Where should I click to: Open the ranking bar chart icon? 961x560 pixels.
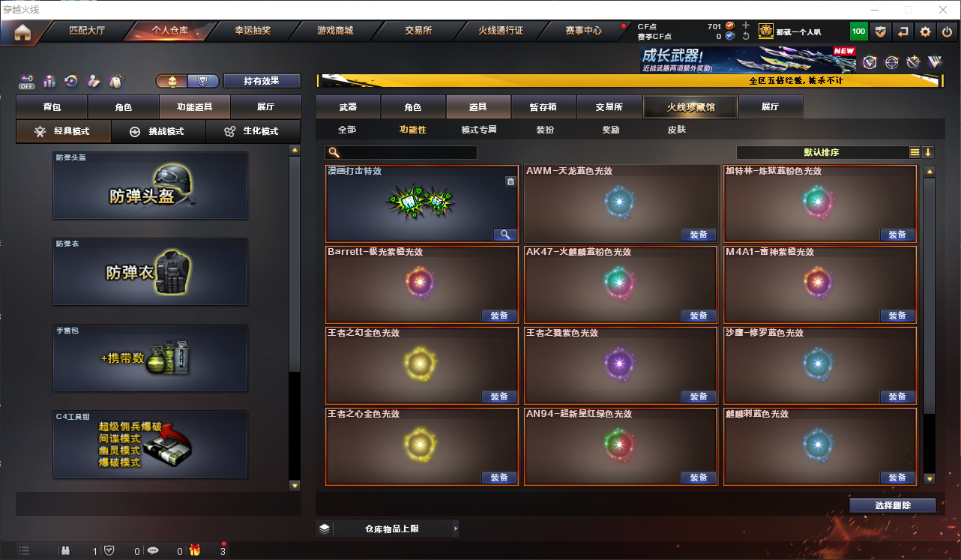click(x=49, y=81)
